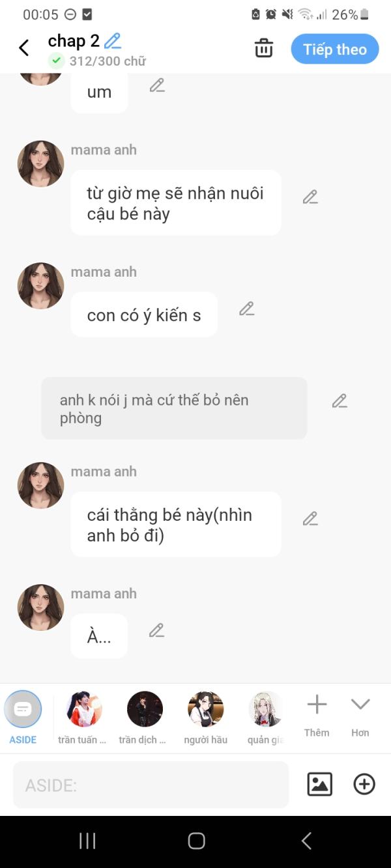This screenshot has width=391, height=868.
Task: Choose the quản gia character
Action: pos(266,717)
